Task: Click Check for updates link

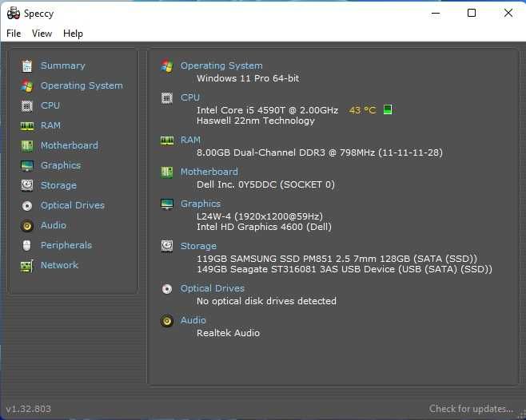Action: [472, 409]
